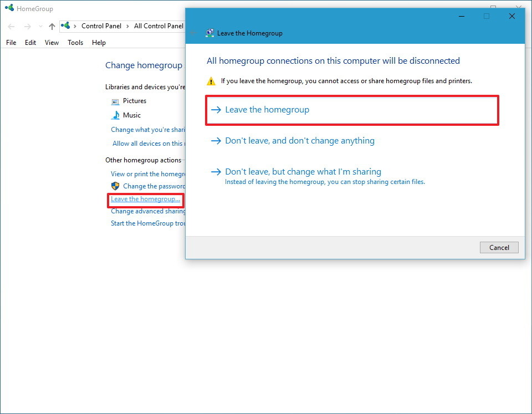
Task: Open the recent pages dropdown chevron
Action: (x=40, y=26)
